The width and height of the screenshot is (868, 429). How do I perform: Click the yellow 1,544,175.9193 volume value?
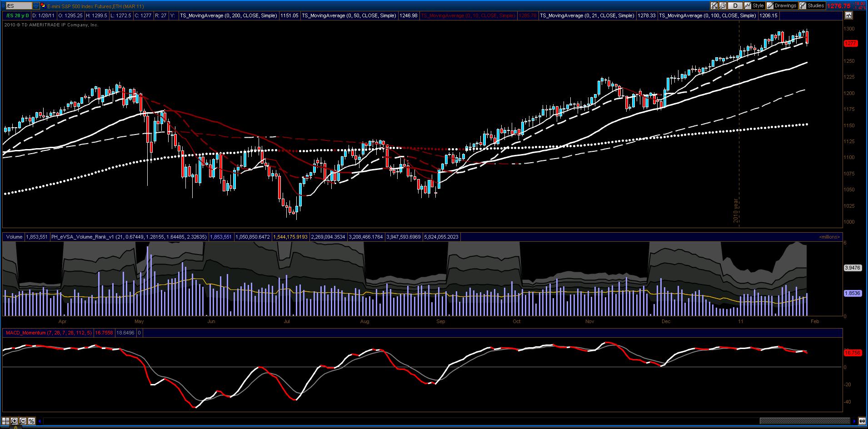[x=290, y=237]
